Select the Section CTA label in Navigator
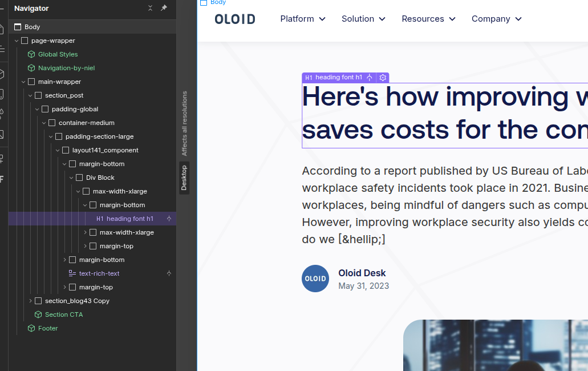Screen dimensions: 588x371 click(64, 314)
